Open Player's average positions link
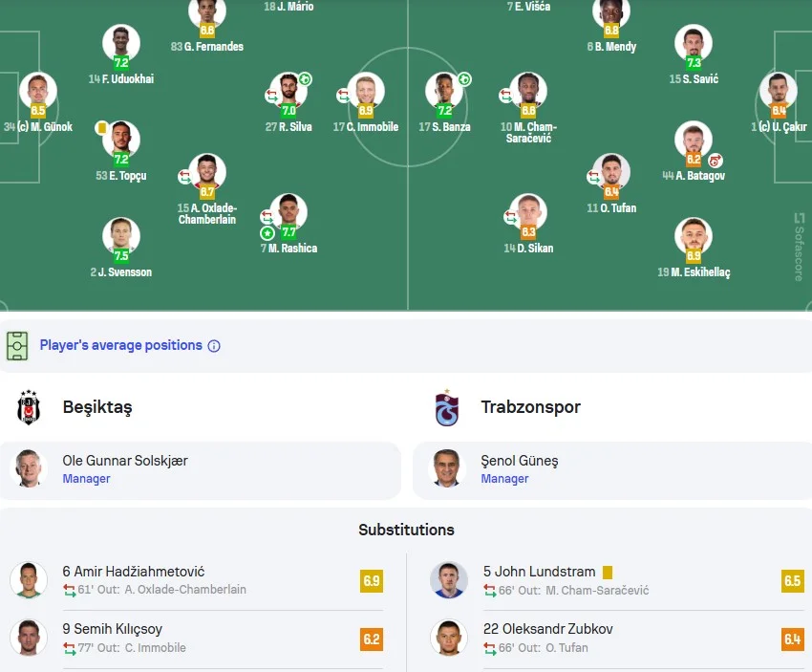This screenshot has height=672, width=812. click(120, 345)
